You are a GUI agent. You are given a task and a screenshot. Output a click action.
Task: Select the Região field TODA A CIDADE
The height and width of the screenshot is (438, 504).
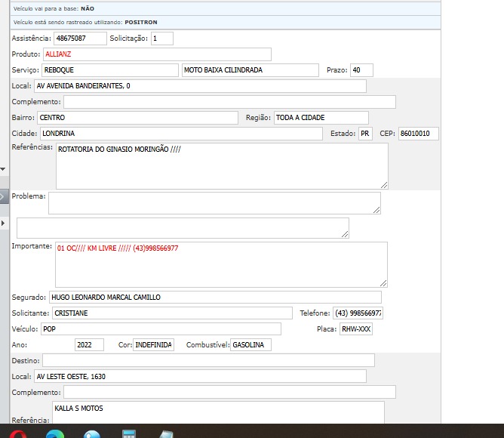coord(321,118)
